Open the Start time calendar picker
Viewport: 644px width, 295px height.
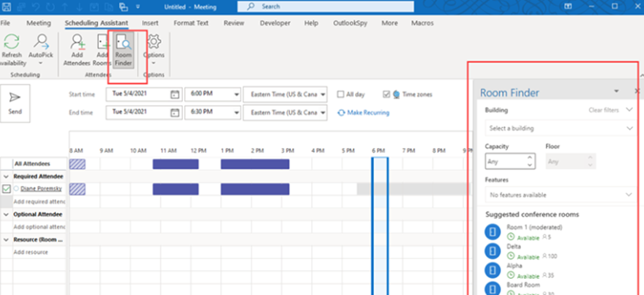tap(175, 94)
